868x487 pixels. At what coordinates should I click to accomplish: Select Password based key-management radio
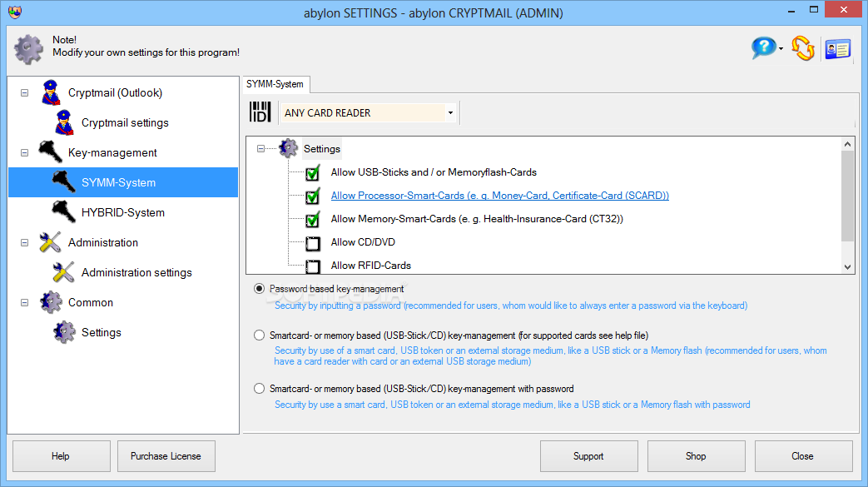click(259, 289)
